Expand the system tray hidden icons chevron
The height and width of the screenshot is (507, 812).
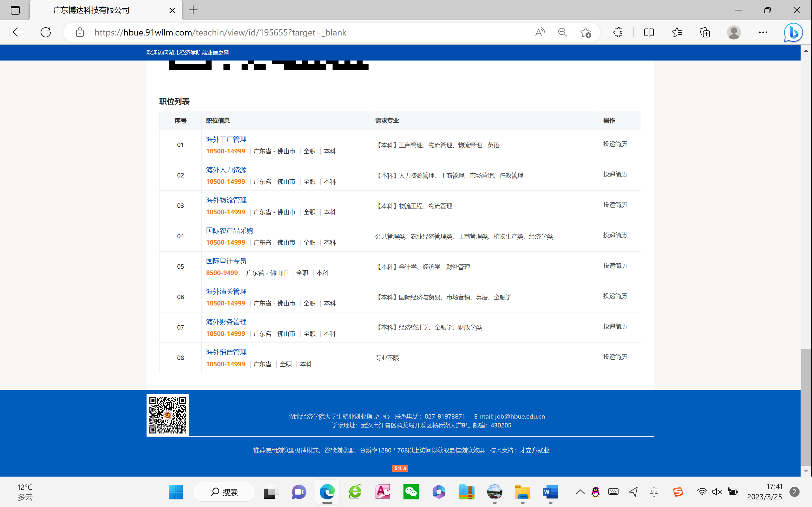point(580,492)
